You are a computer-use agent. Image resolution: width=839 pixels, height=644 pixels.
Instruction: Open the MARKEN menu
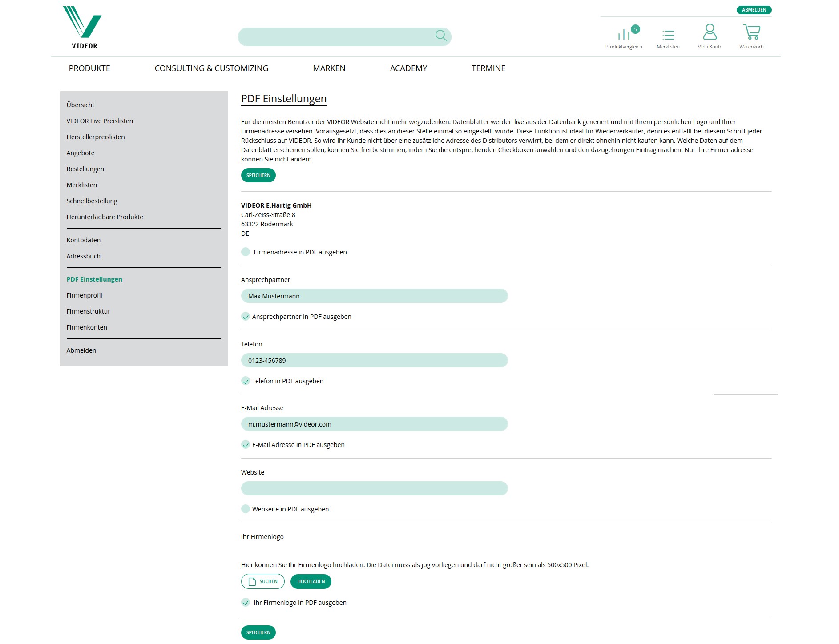[329, 68]
